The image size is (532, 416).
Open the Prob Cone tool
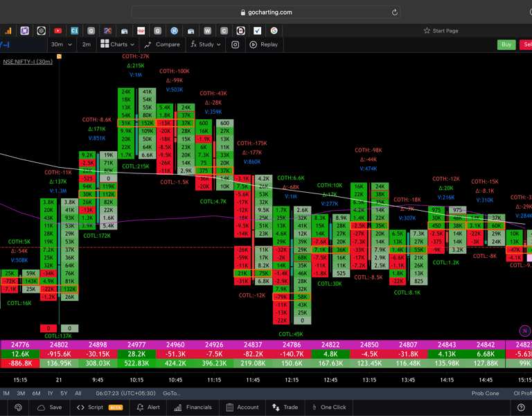(x=485, y=393)
